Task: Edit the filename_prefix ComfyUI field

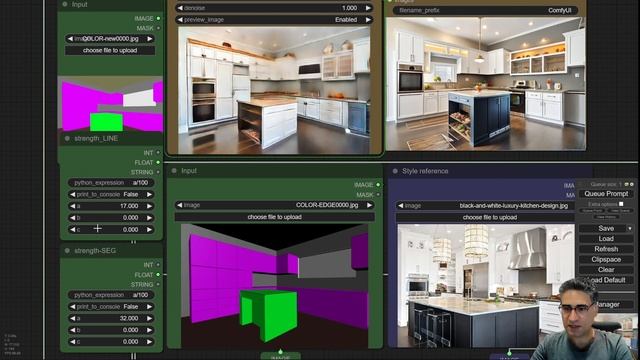Action: 486,11
